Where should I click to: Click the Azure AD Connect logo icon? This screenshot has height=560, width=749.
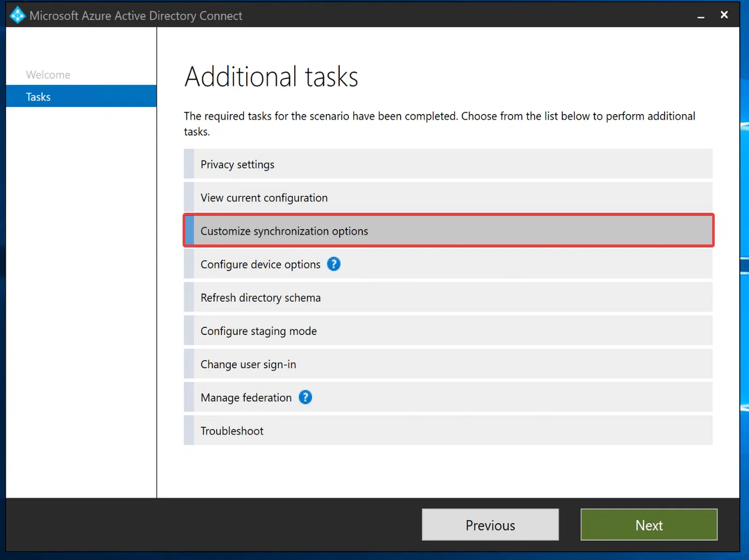18,15
